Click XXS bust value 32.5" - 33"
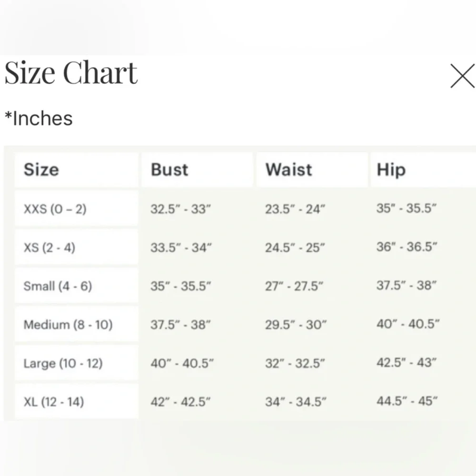The image size is (476, 476). click(x=180, y=209)
